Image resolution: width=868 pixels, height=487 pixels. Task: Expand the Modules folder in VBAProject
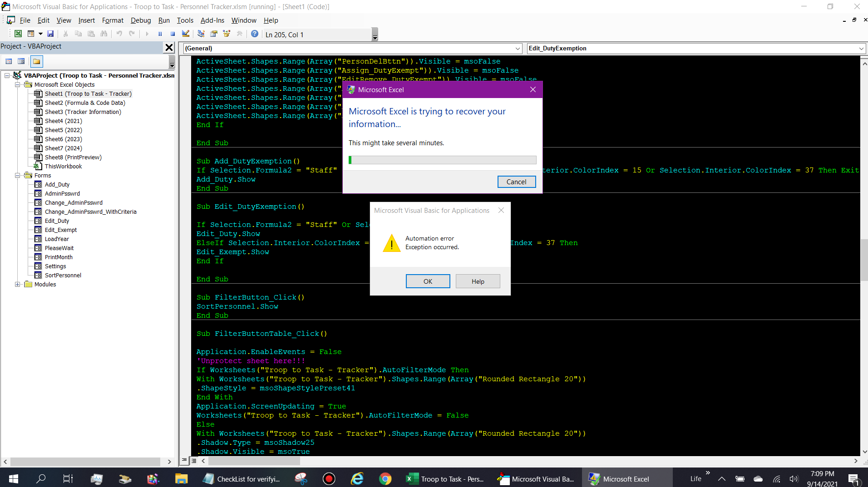pyautogui.click(x=18, y=285)
